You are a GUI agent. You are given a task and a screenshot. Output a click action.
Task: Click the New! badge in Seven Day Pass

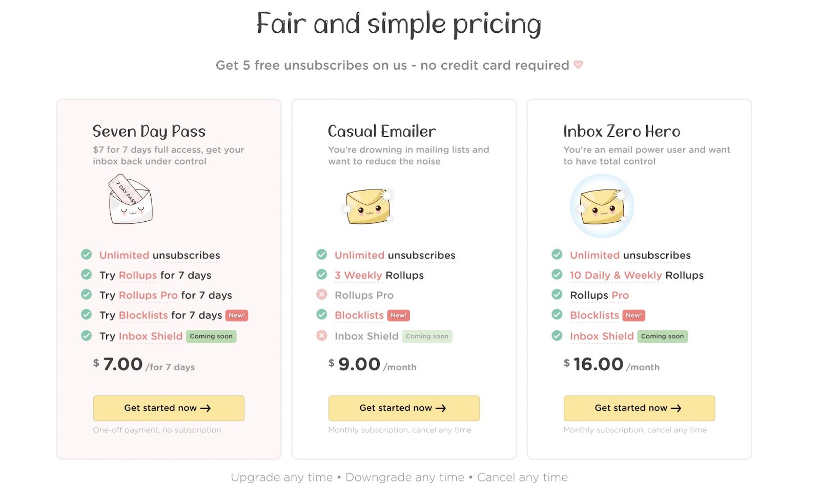237,316
